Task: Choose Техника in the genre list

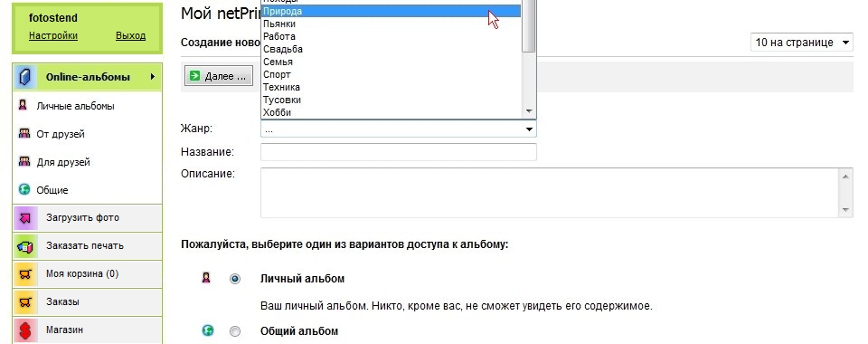Action: click(x=391, y=88)
